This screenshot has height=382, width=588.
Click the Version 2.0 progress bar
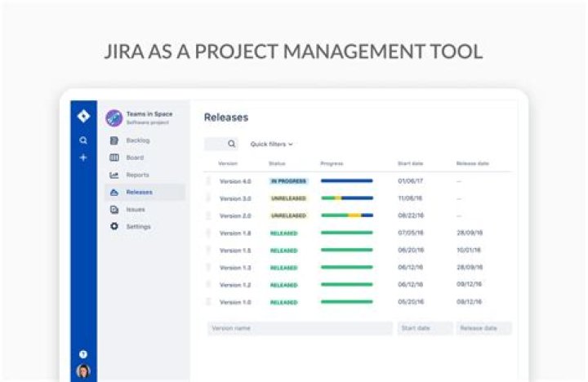tap(346, 215)
